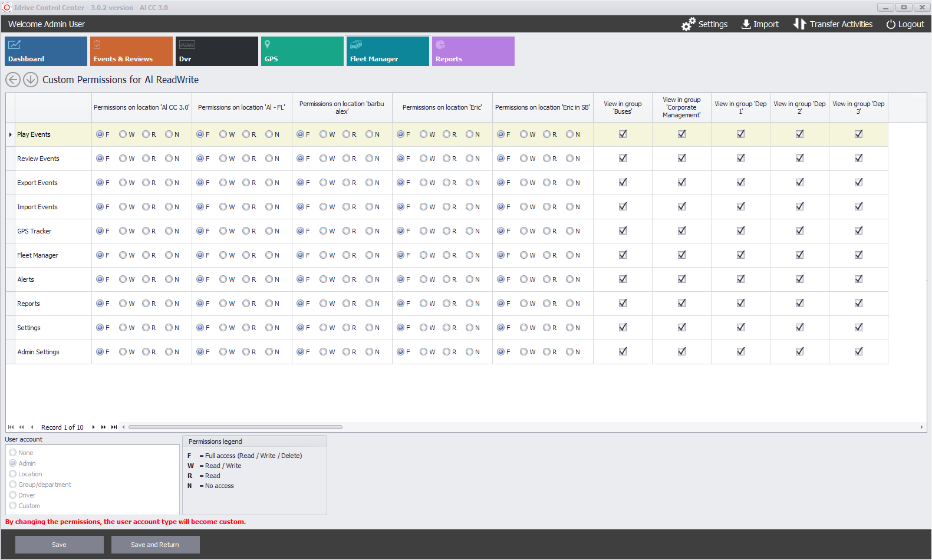The height and width of the screenshot is (560, 932).
Task: Click the horizontal scrollbar under the grid
Action: pos(235,427)
